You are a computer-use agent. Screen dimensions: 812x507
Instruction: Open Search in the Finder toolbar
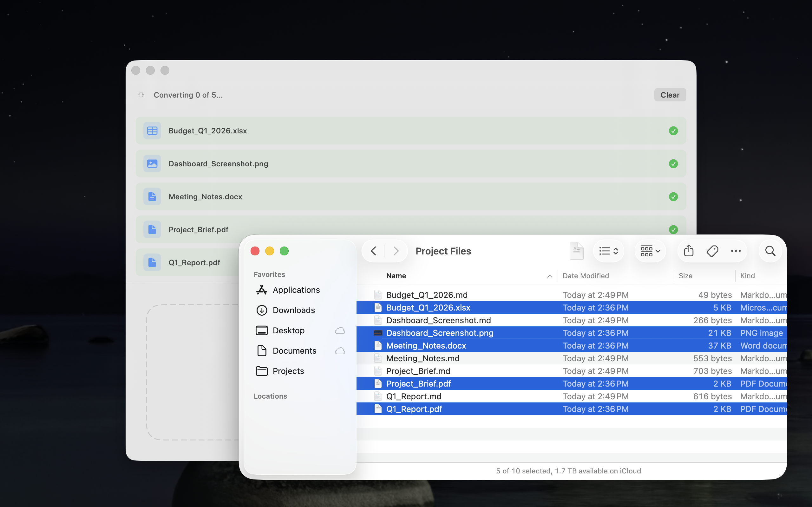click(x=770, y=251)
